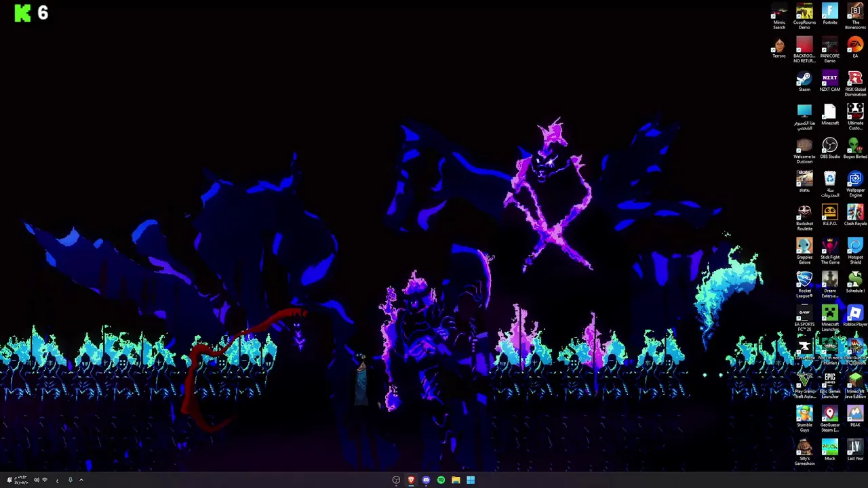Select the Minecraft Java Edition icon

pos(855,386)
